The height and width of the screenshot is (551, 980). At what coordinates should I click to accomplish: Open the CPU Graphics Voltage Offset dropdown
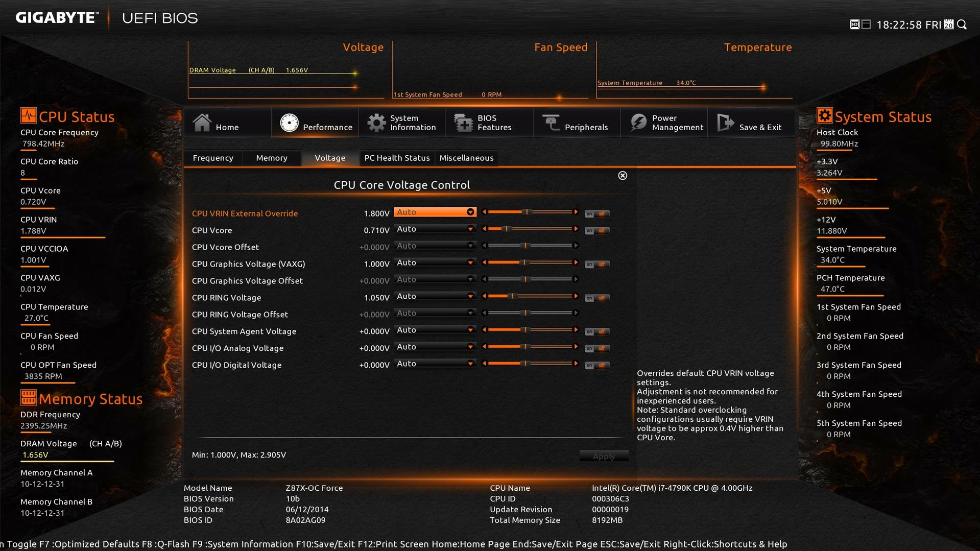[x=435, y=279]
